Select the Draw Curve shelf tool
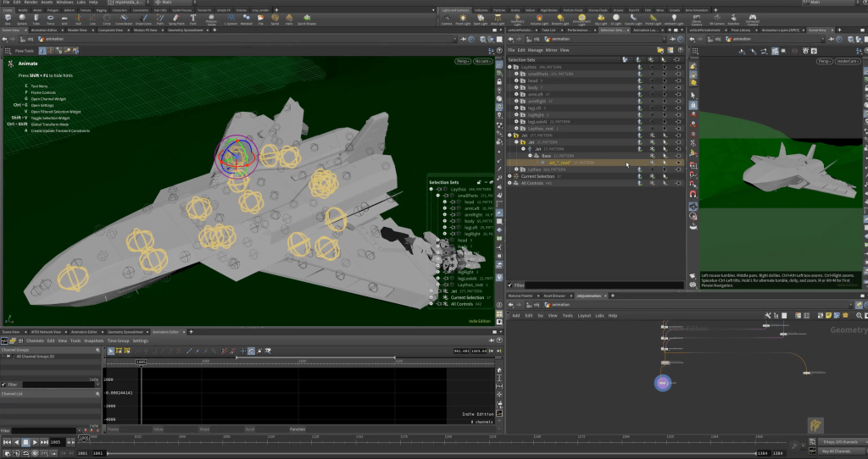Screen dimensions: 868x459 click(145, 19)
